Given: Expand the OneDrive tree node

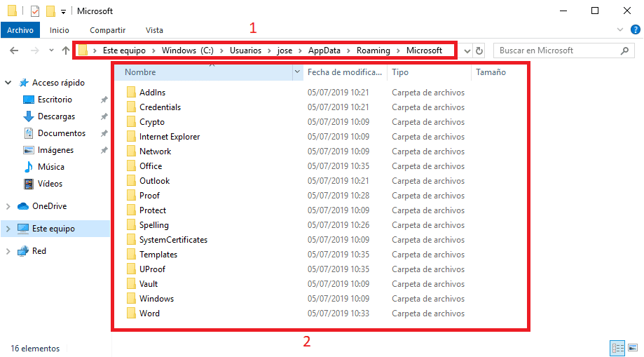Looking at the screenshot, I should 8,206.
